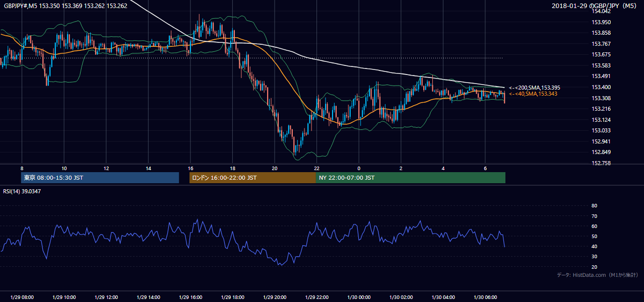
Task: Click the 1/29 12:00 time label
Action: click(x=106, y=297)
